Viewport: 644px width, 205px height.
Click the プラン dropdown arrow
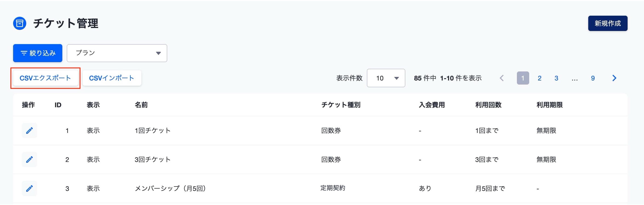(158, 53)
